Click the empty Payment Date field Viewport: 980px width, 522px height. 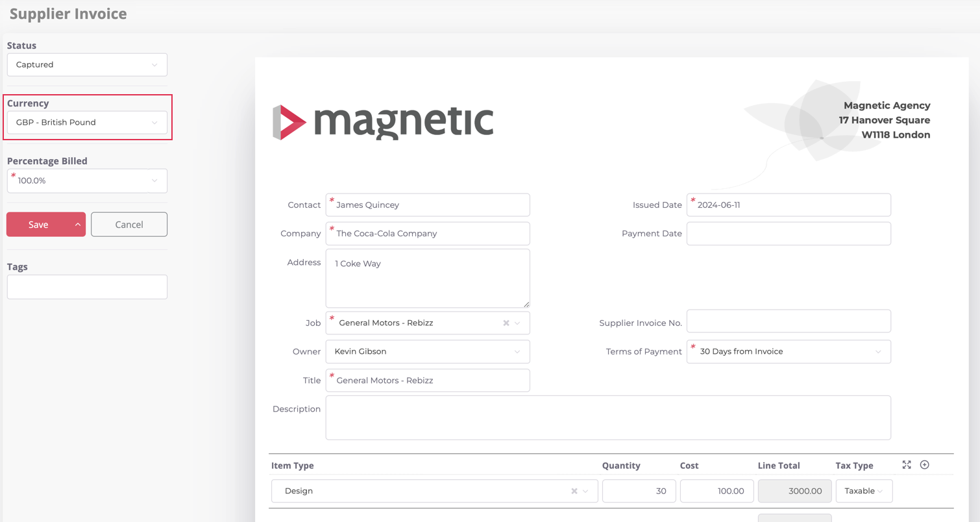789,234
